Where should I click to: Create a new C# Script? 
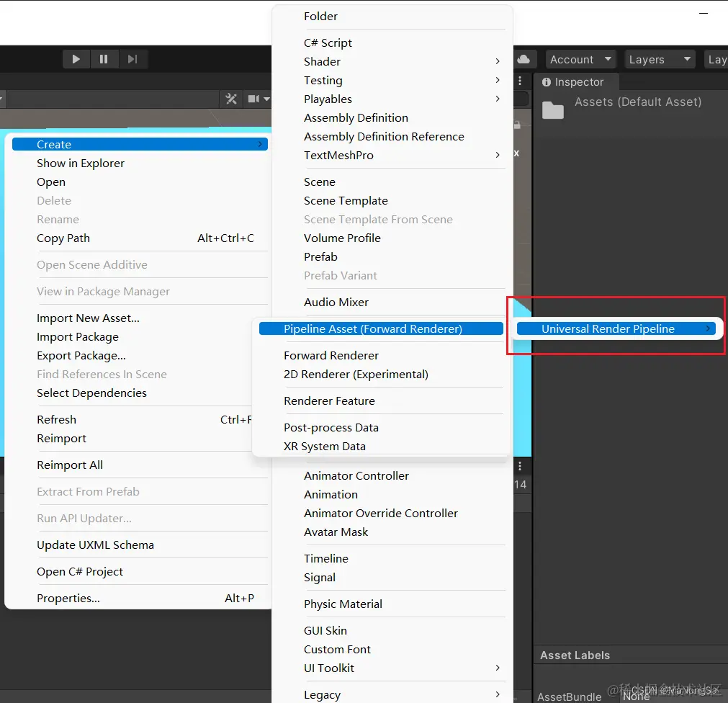[392, 42]
